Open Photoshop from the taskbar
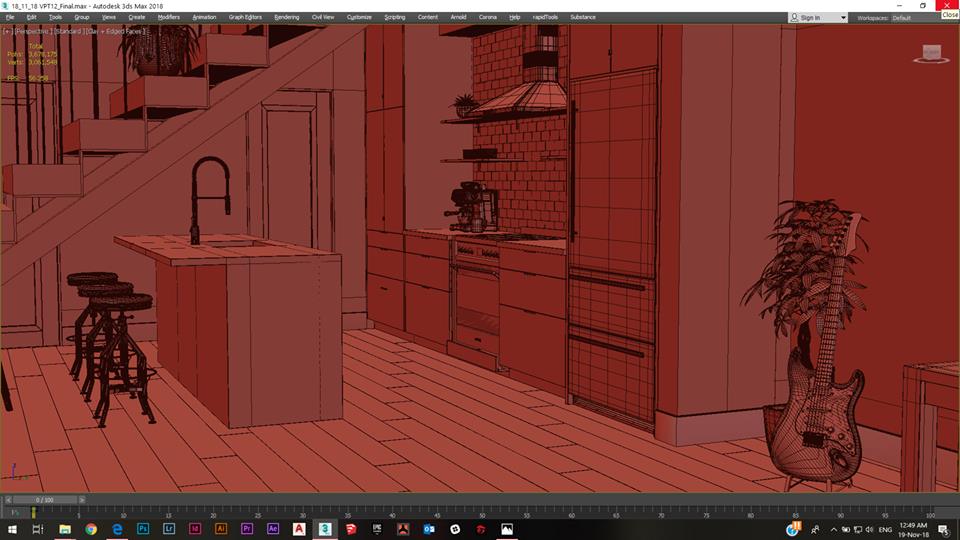 click(143, 528)
